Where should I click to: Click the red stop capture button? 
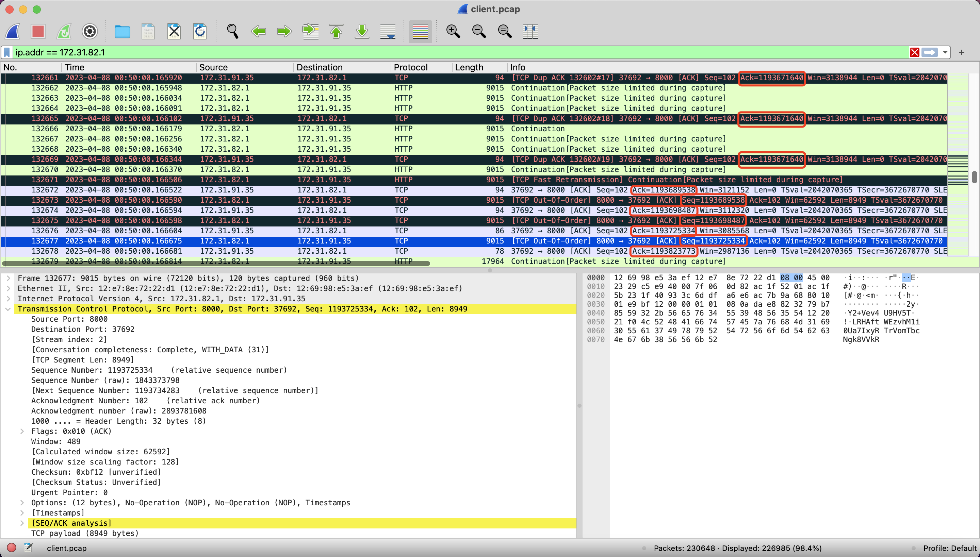[x=38, y=31]
